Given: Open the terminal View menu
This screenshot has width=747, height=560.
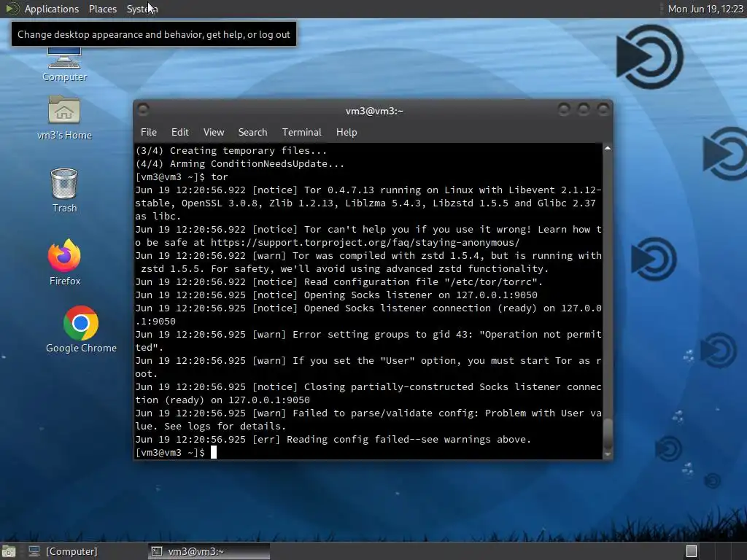Looking at the screenshot, I should tap(214, 133).
